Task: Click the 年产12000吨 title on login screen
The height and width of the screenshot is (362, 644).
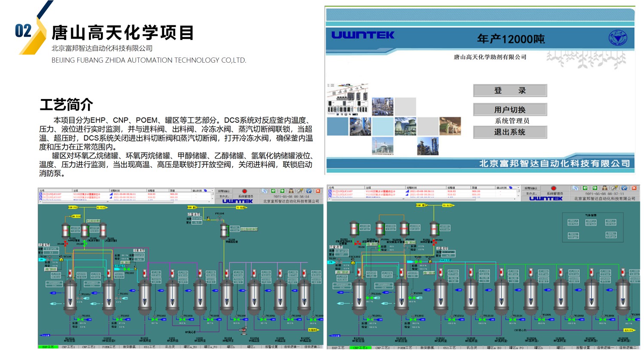Action: 511,39
